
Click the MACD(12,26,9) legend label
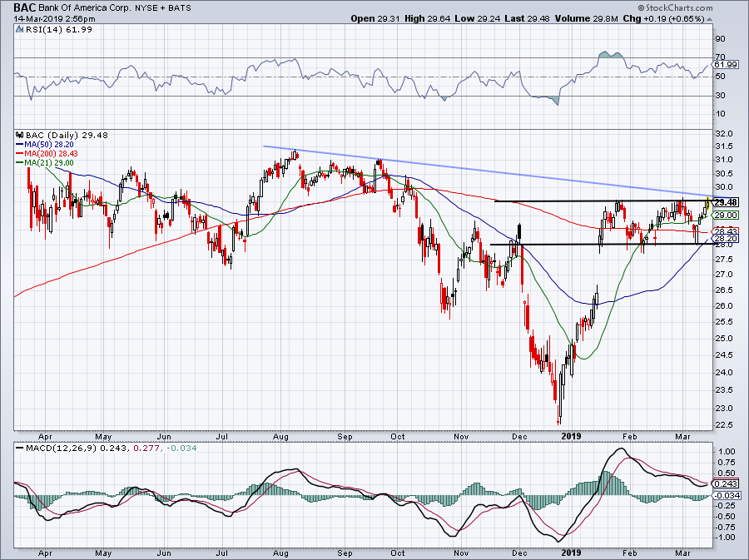coord(59,448)
